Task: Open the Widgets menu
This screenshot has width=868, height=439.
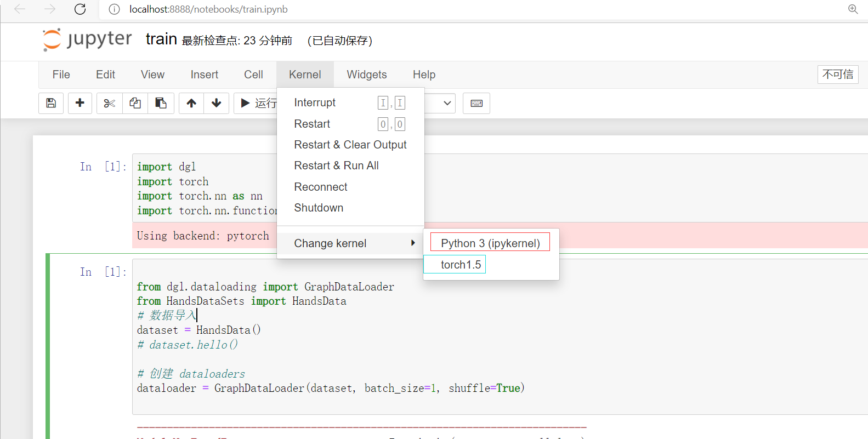Action: point(367,75)
